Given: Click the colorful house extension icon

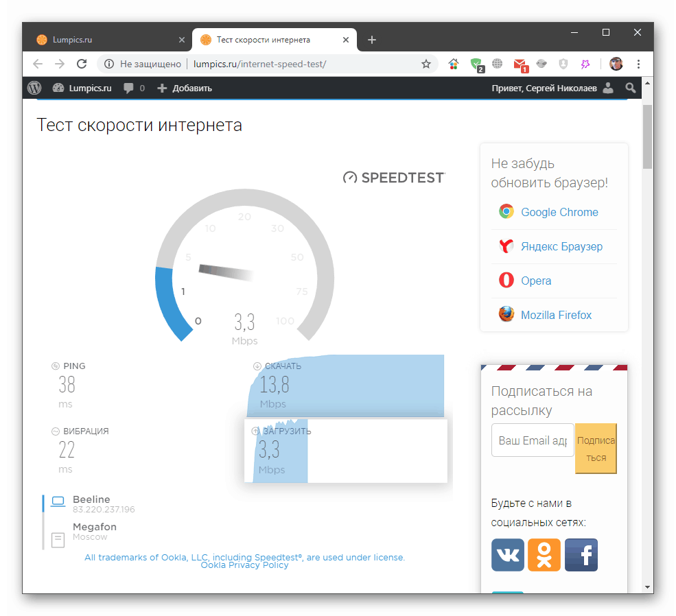Looking at the screenshot, I should pyautogui.click(x=453, y=64).
